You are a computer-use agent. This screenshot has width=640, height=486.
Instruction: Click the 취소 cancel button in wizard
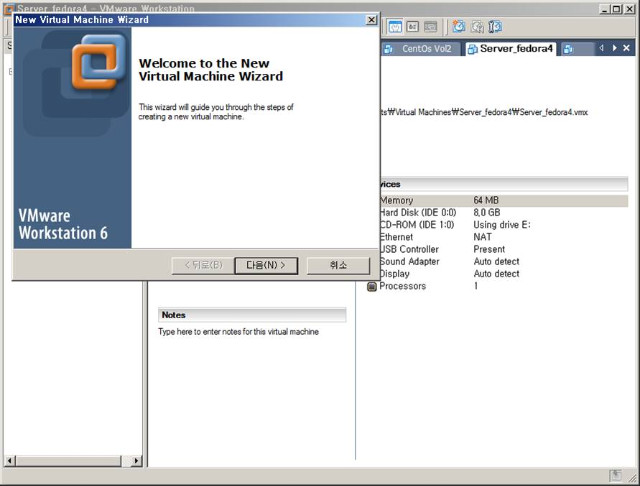click(338, 266)
